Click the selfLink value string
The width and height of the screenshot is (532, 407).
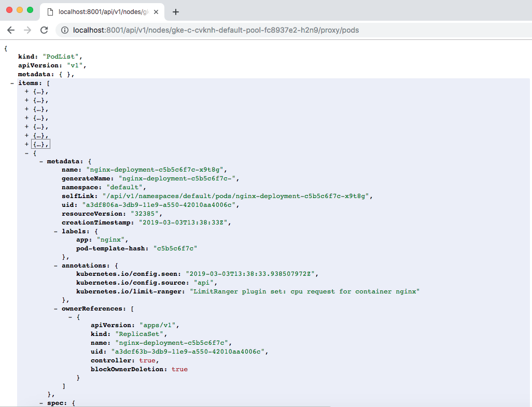coord(236,196)
